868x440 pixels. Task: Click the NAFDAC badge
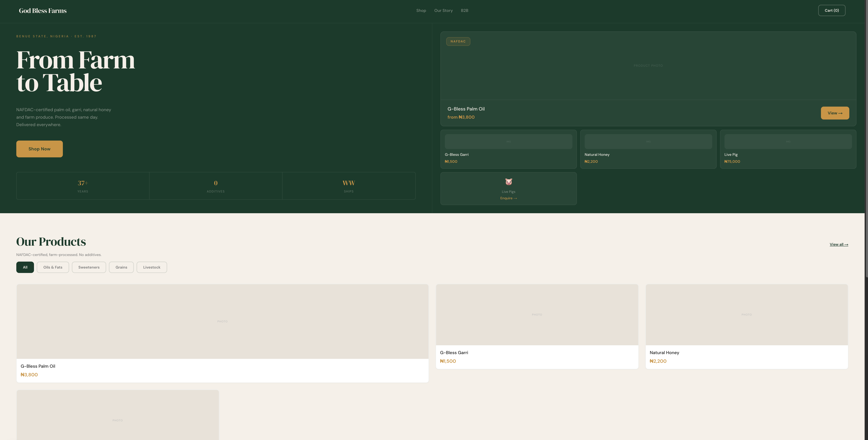coord(458,41)
